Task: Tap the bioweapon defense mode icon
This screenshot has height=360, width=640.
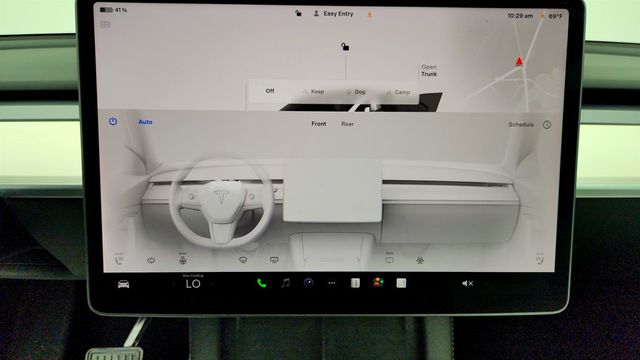Action: pyautogui.click(x=420, y=260)
